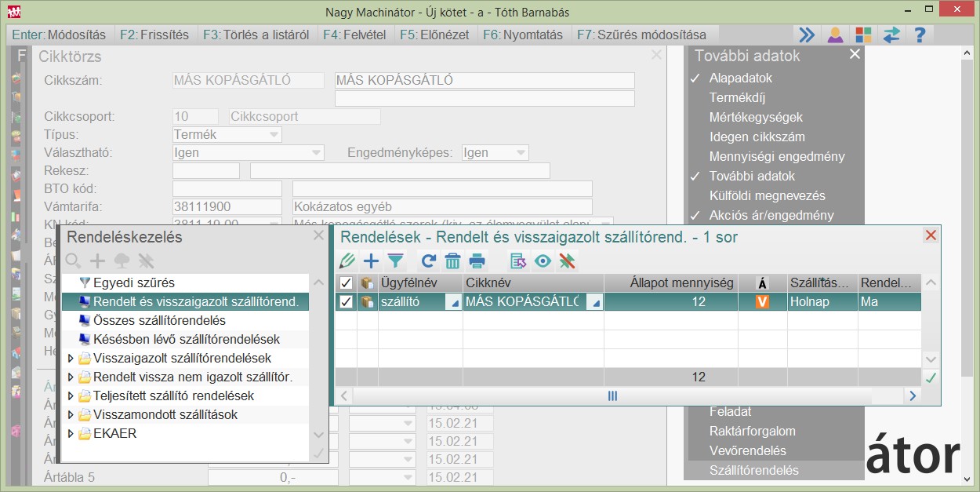
Task: Click the grey tree icon in Rendeléskezelés
Action: 122,261
